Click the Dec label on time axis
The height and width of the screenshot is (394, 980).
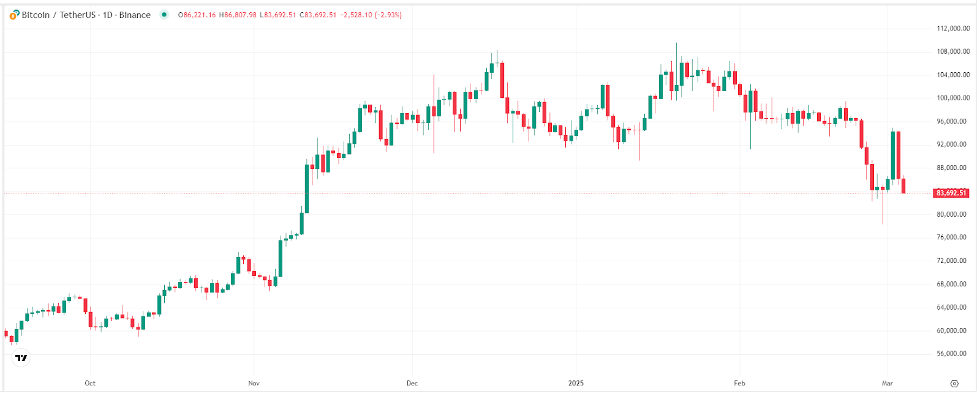pos(412,384)
